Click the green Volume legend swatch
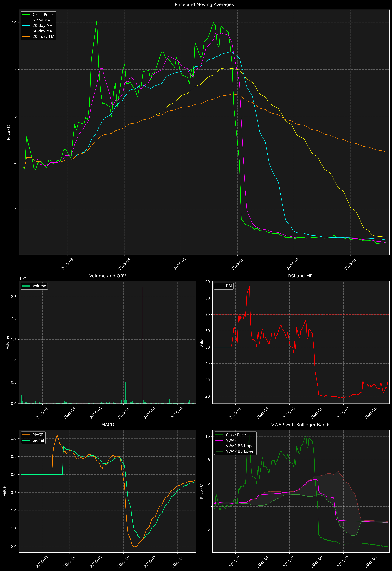The height and width of the screenshot is (571, 392). point(26,286)
